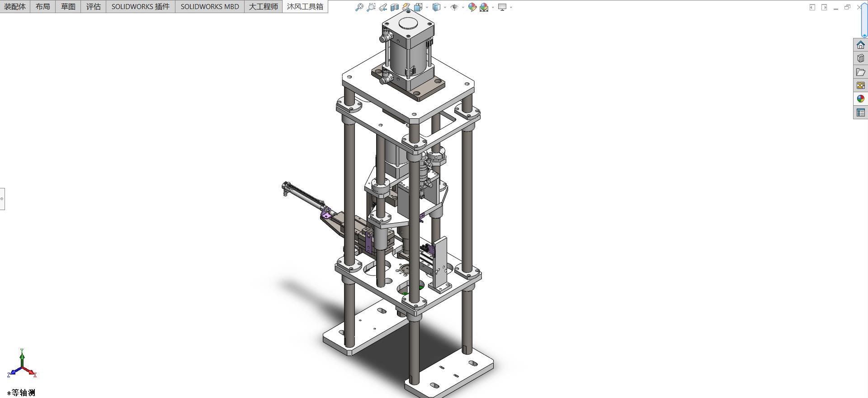Close the document window
The image size is (868, 398).
pos(859,7)
